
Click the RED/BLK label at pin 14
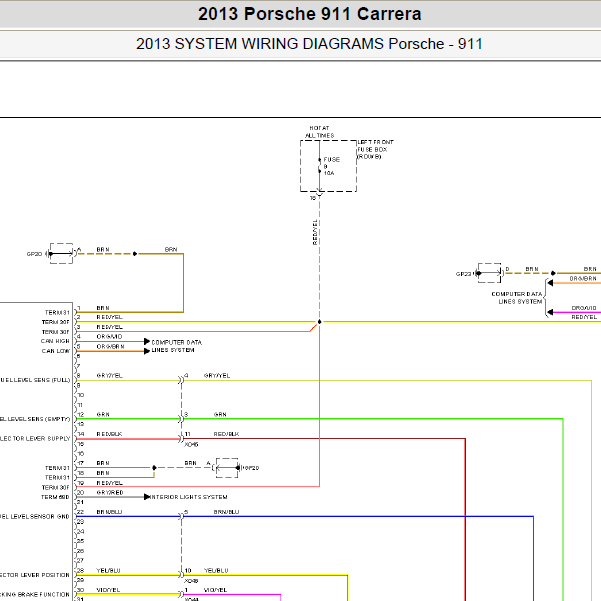click(109, 434)
